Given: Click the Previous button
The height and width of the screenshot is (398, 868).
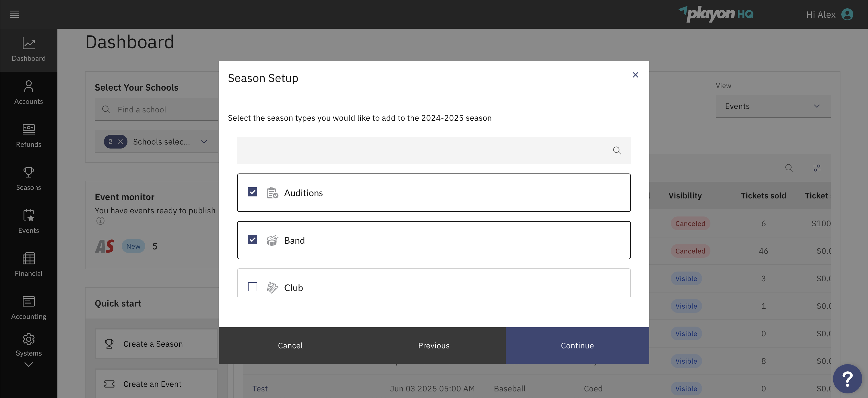Looking at the screenshot, I should [x=434, y=346].
